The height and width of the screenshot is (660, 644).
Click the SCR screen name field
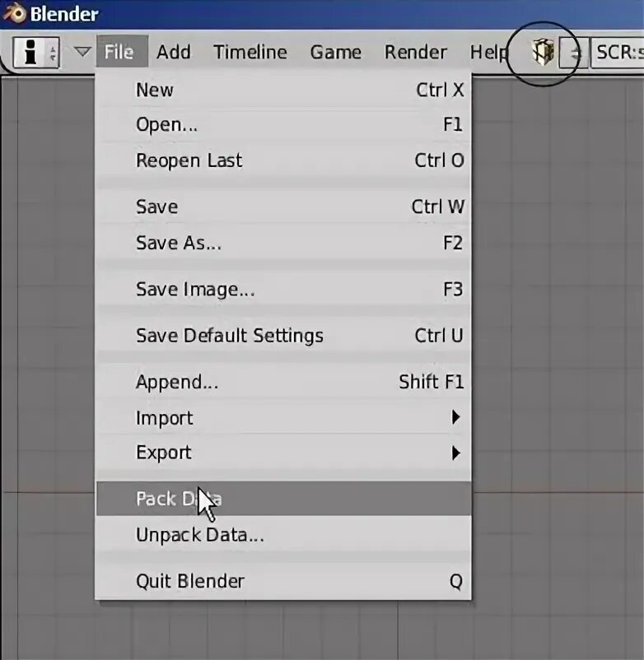(618, 53)
